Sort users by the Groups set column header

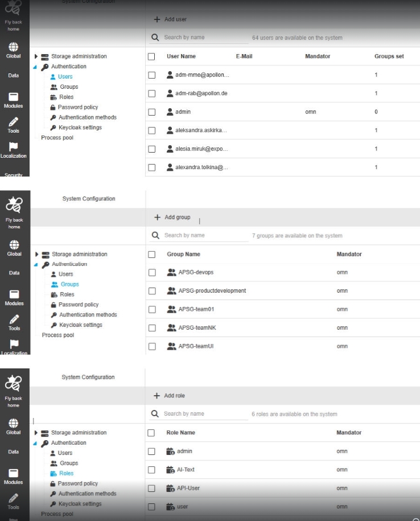click(389, 56)
